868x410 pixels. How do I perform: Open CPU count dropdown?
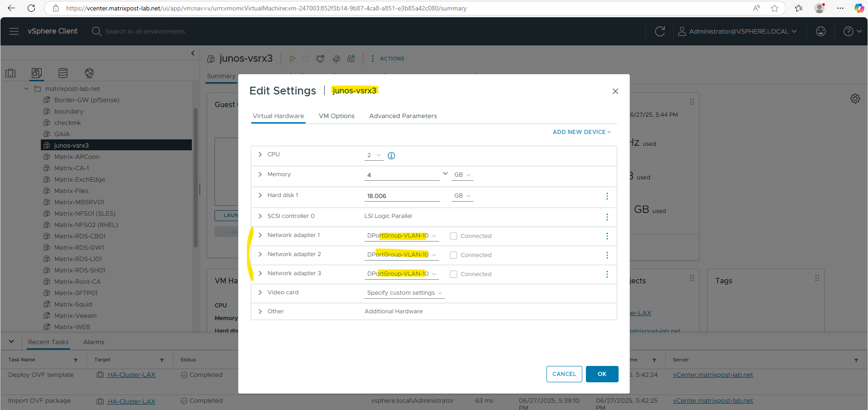pyautogui.click(x=374, y=155)
